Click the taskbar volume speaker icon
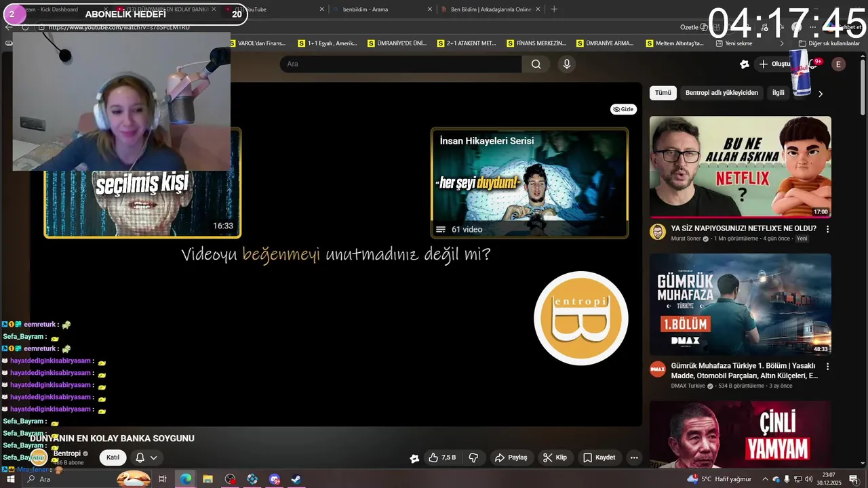Screen dimensions: 868x488 pos(808,479)
